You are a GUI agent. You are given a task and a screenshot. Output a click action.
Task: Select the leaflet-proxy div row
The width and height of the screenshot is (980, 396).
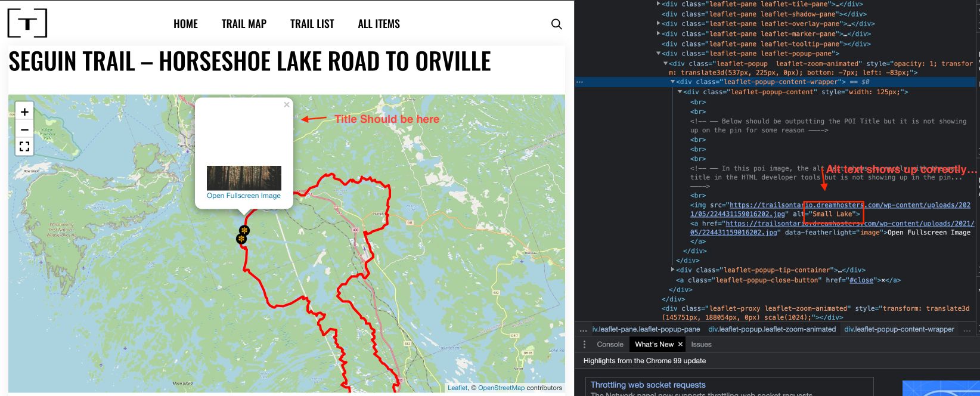click(815, 313)
